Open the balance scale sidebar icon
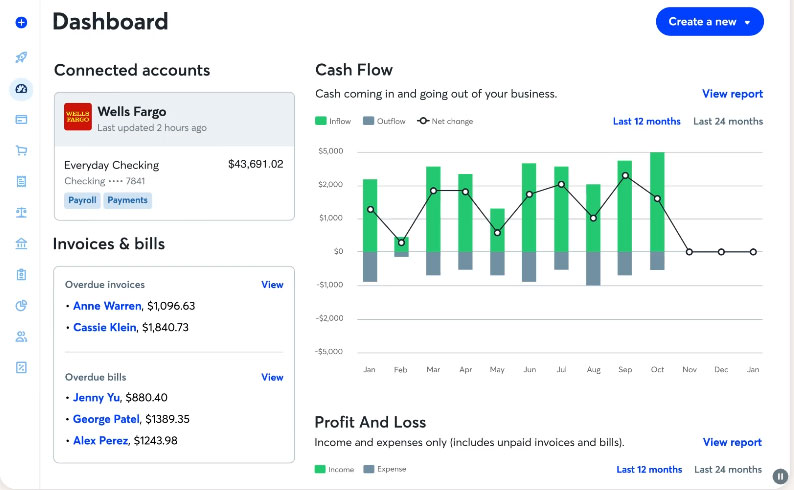794x490 pixels. (x=21, y=212)
